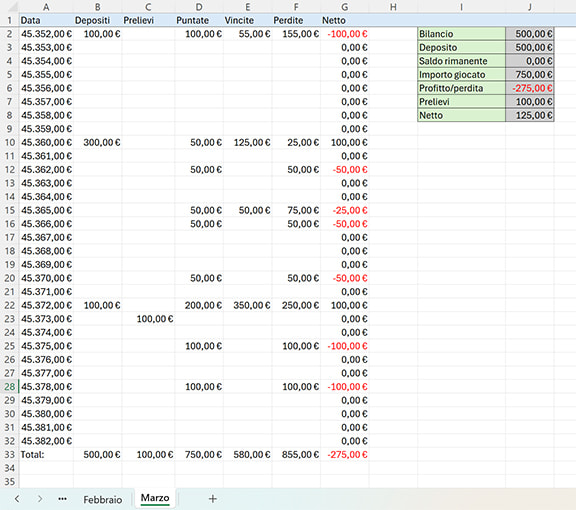Select the Deposito label cell
Image resolution: width=576 pixels, height=510 pixels.
461,47
